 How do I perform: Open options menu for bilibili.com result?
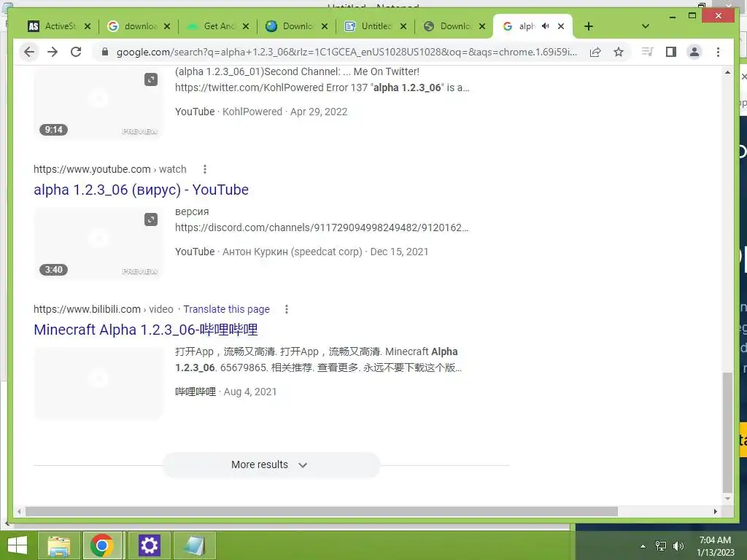tap(286, 309)
